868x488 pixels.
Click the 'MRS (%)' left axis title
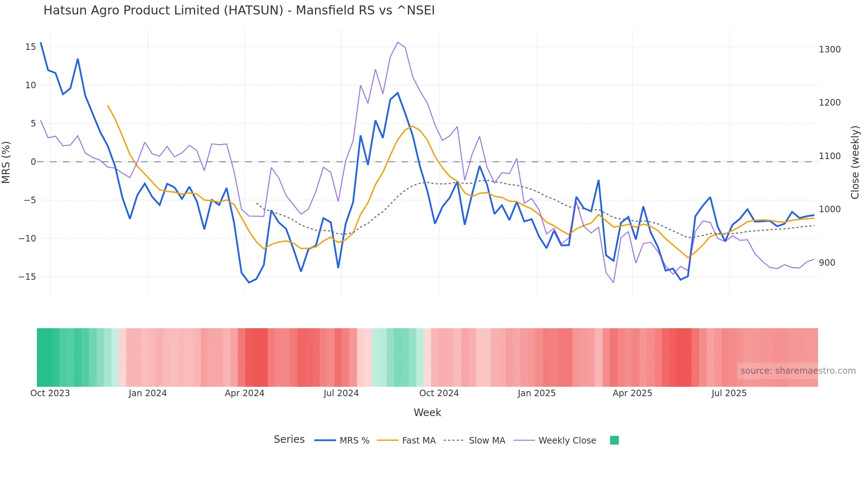(6, 162)
